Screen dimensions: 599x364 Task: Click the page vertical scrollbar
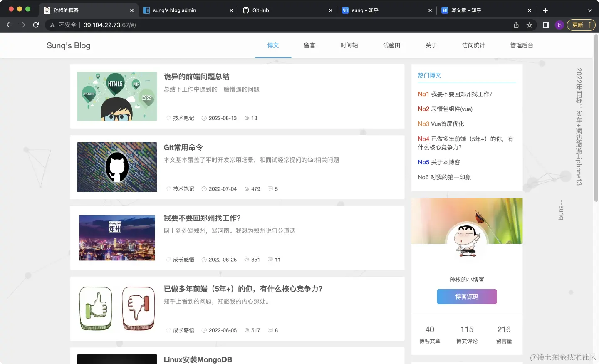596,118
